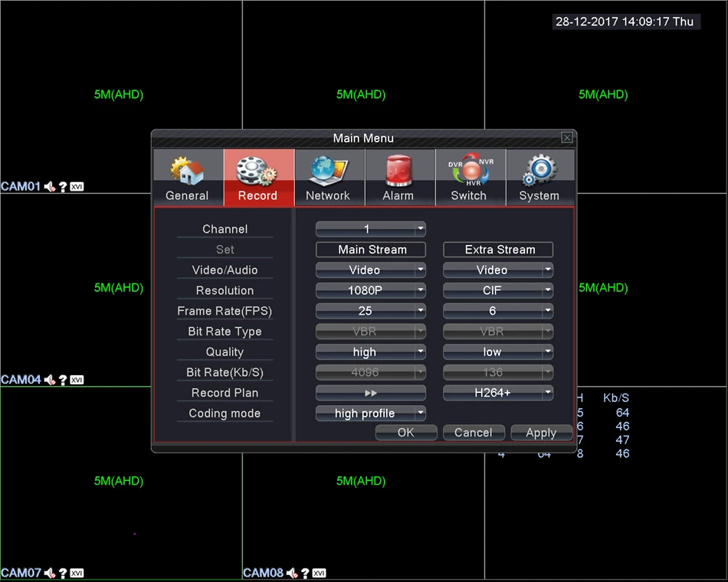Click the Main Menu title bar
This screenshot has width=728, height=582.
(x=363, y=138)
